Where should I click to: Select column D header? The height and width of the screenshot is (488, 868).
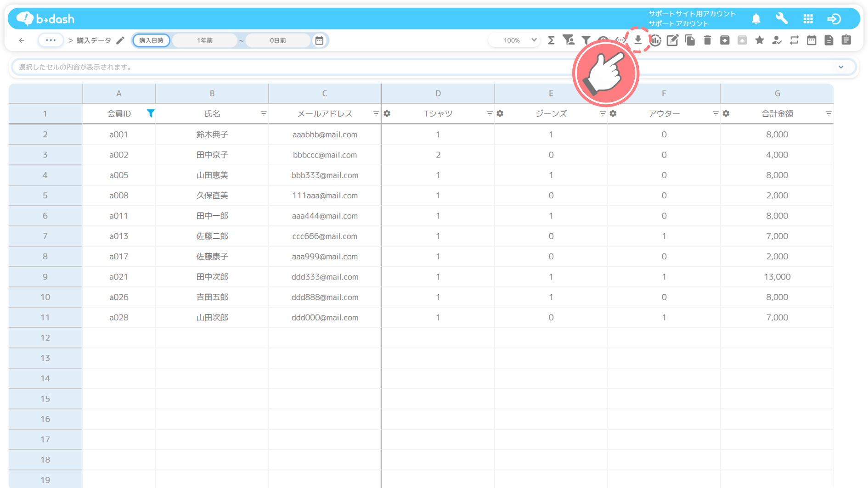(x=438, y=93)
